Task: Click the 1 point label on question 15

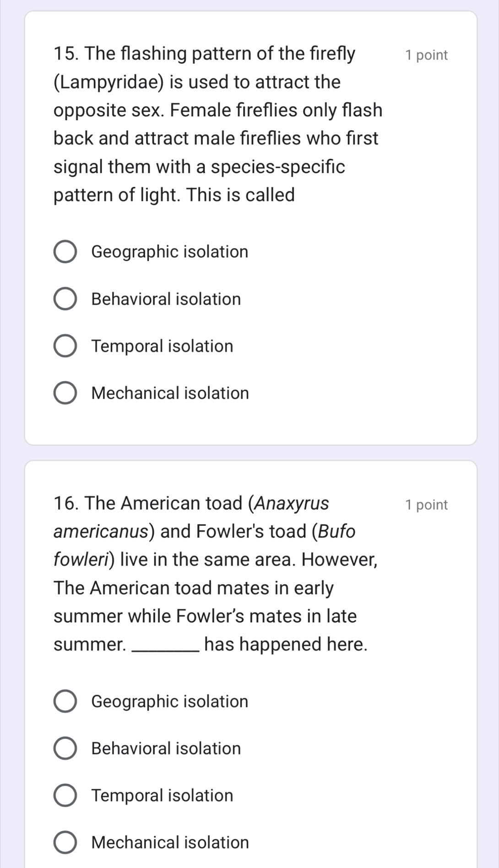Action: (426, 55)
